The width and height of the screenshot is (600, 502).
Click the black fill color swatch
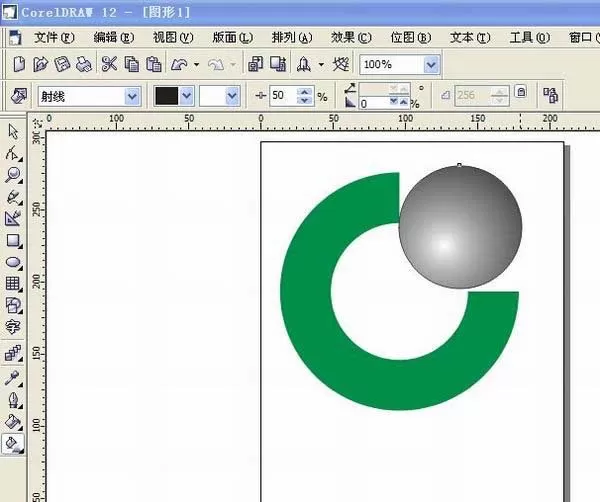[x=166, y=96]
